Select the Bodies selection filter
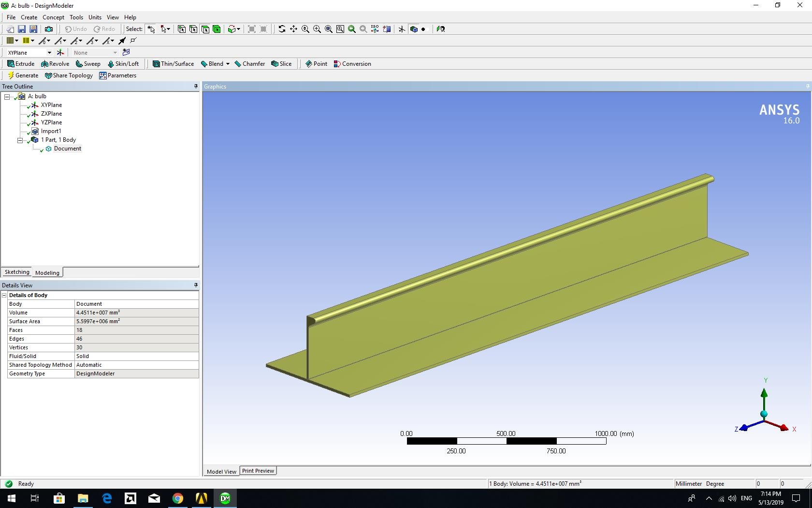Image resolution: width=812 pixels, height=508 pixels. (x=217, y=29)
